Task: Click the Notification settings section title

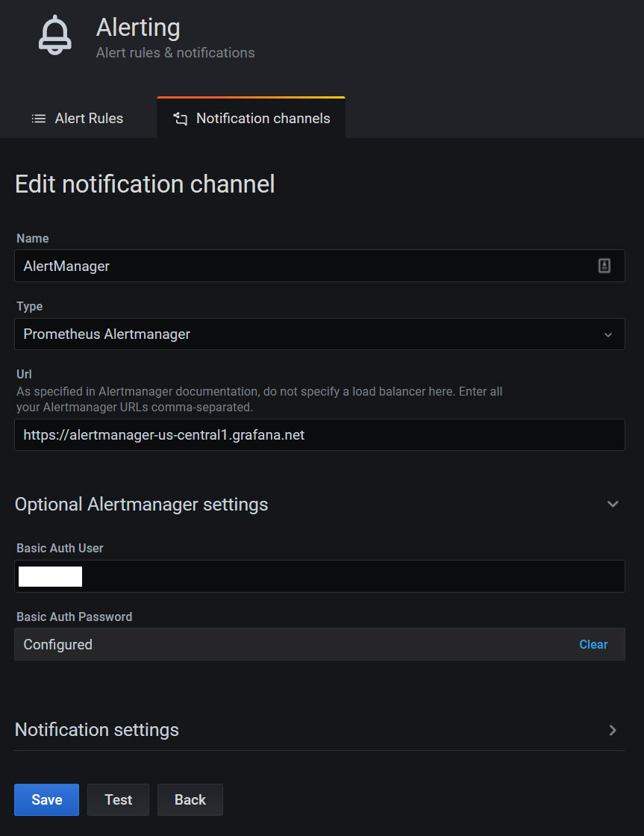Action: click(97, 730)
